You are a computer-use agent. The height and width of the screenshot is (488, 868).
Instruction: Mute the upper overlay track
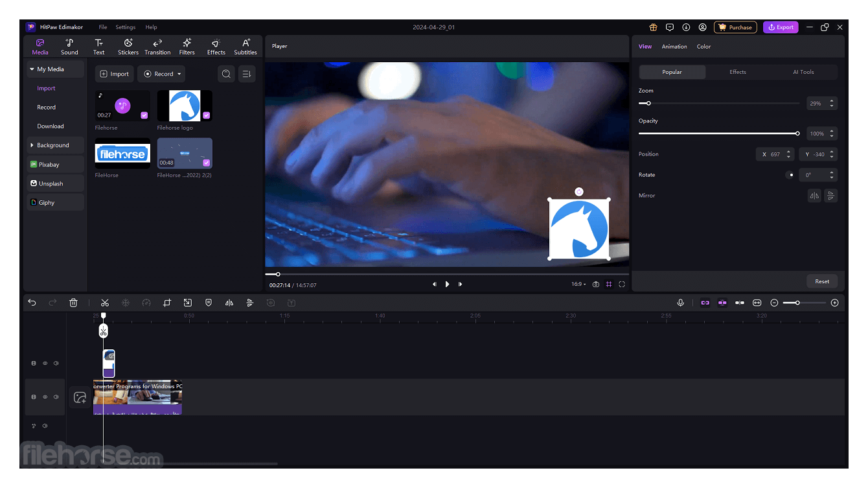(x=56, y=363)
